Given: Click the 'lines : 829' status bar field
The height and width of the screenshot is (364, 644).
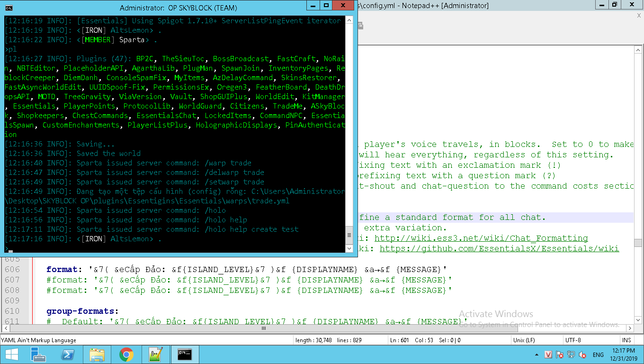Looking at the screenshot, I should 349,340.
